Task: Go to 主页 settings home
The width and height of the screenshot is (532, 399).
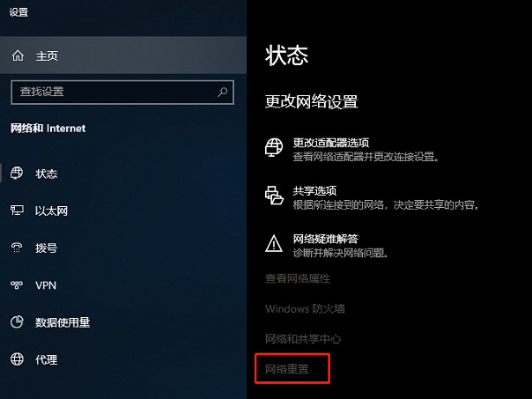Action: coord(123,55)
